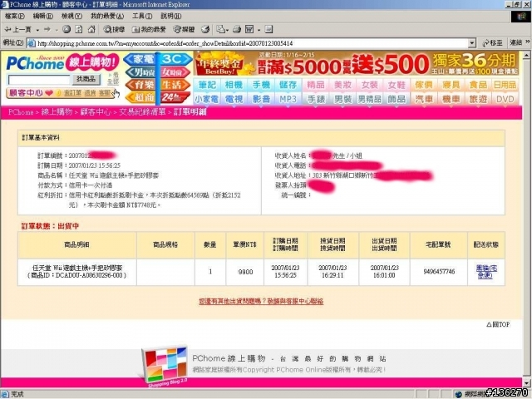The height and width of the screenshot is (399, 532).
Task: Open the 旅遊 category tab
Action: (x=478, y=99)
